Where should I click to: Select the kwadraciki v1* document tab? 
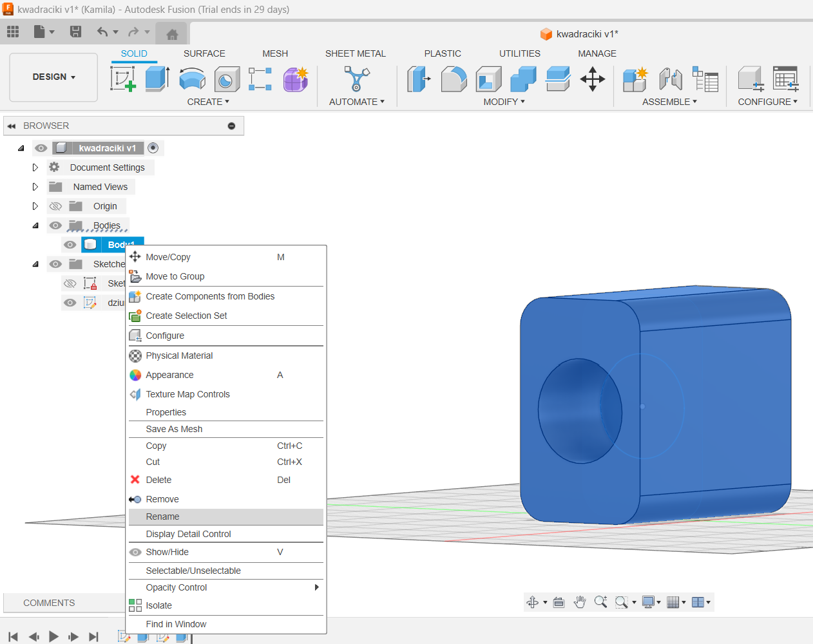pos(579,34)
